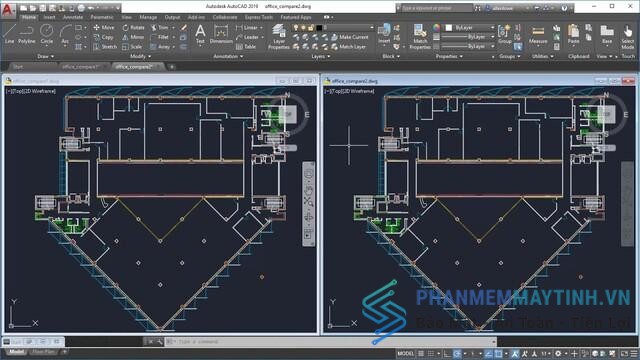Screen dimensions: 640x360
Task: Select the Text annotation tool
Action: pyautogui.click(x=200, y=33)
